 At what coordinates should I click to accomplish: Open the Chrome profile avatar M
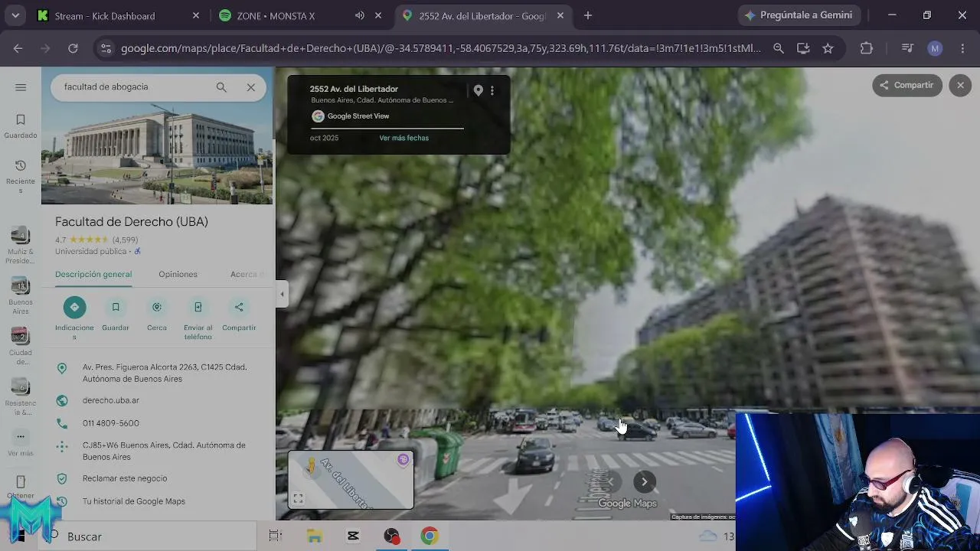pos(935,48)
